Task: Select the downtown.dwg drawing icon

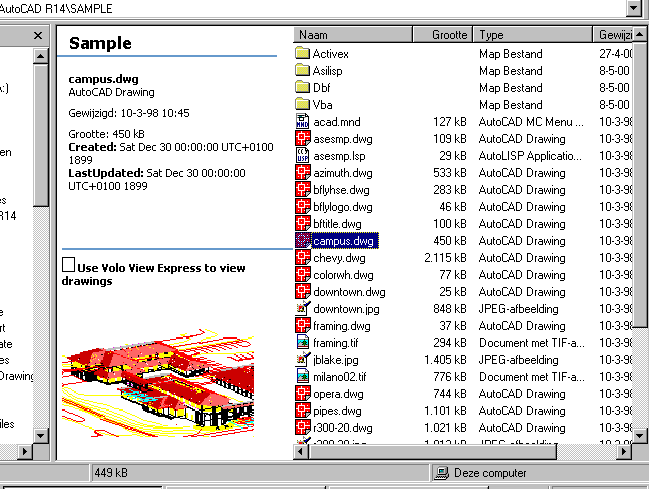Action: 303,291
